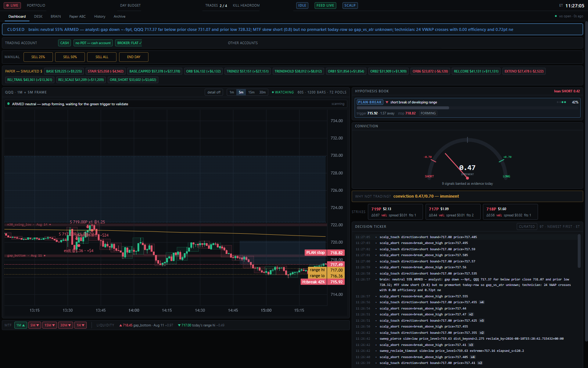Toggle the CURATED decision ticker filter
Image resolution: width=588 pixels, height=368 pixels.
pyautogui.click(x=527, y=227)
